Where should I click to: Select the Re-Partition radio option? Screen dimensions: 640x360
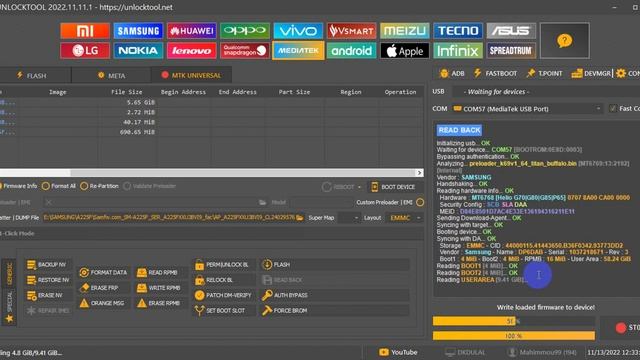point(99,186)
